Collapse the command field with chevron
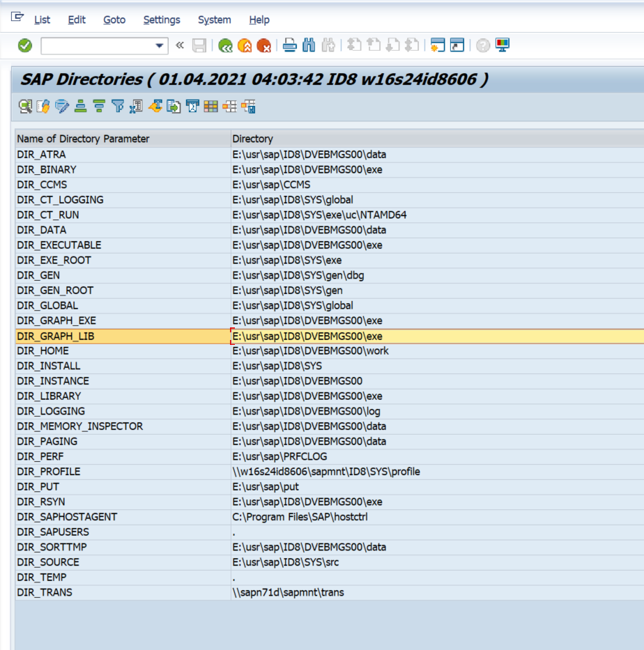Viewport: 644px width, 650px height. [x=180, y=46]
